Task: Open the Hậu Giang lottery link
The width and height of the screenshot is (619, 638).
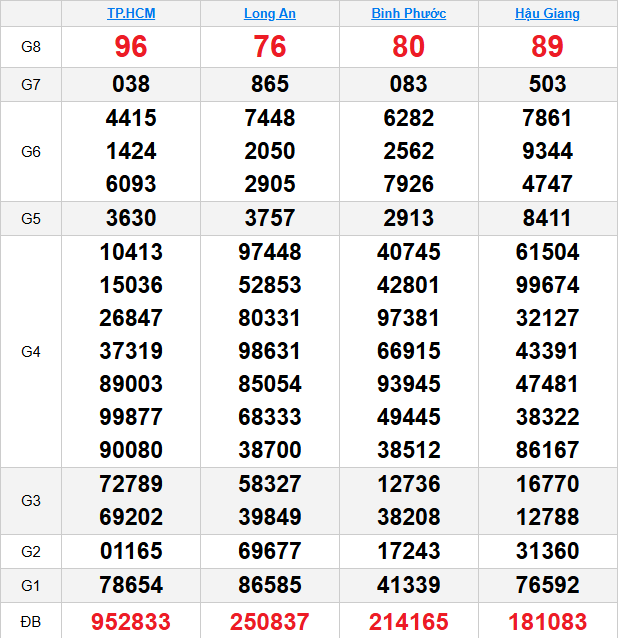Action: [x=547, y=13]
